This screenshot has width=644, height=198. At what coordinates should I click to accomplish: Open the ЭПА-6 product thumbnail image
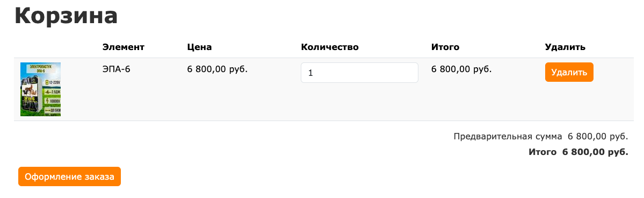tap(41, 89)
